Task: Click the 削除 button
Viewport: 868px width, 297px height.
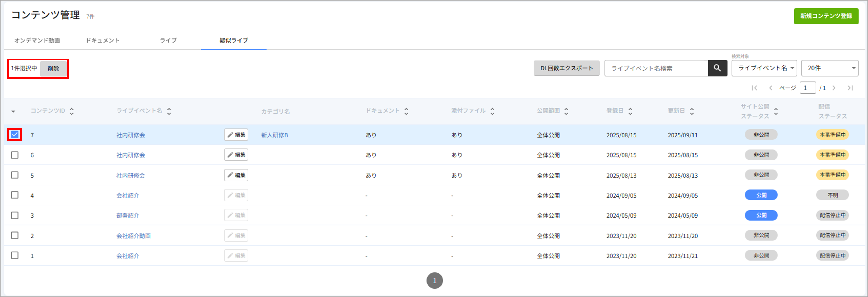Action: (x=53, y=69)
